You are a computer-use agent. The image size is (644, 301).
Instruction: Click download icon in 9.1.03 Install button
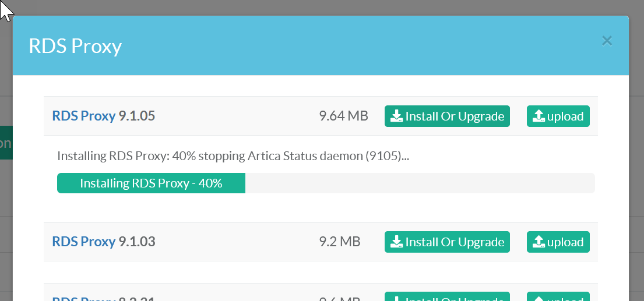397,242
